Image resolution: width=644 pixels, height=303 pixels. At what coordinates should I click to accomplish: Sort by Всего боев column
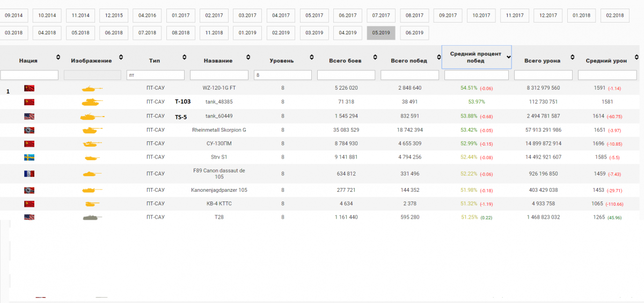pyautogui.click(x=375, y=57)
